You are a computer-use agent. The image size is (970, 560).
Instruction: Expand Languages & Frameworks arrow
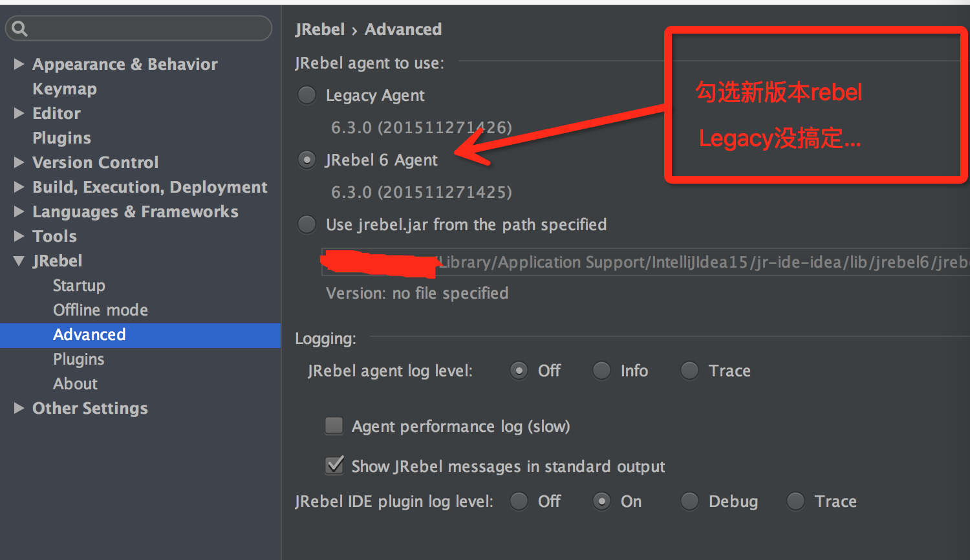click(x=19, y=211)
